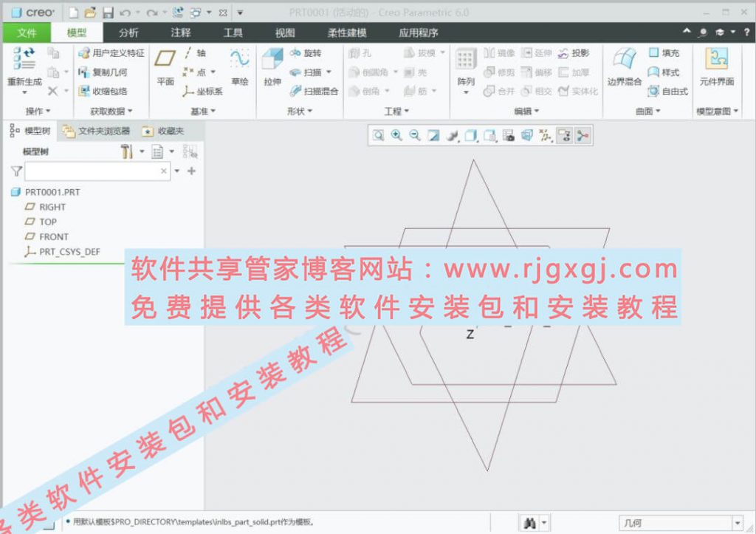Open the 几何 selection filter dropdown

point(681,523)
